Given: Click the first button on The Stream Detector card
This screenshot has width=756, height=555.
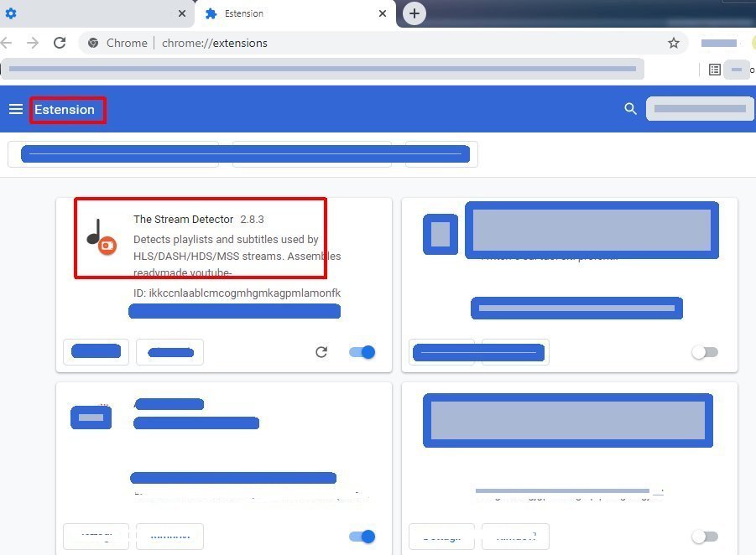Looking at the screenshot, I should 96,351.
